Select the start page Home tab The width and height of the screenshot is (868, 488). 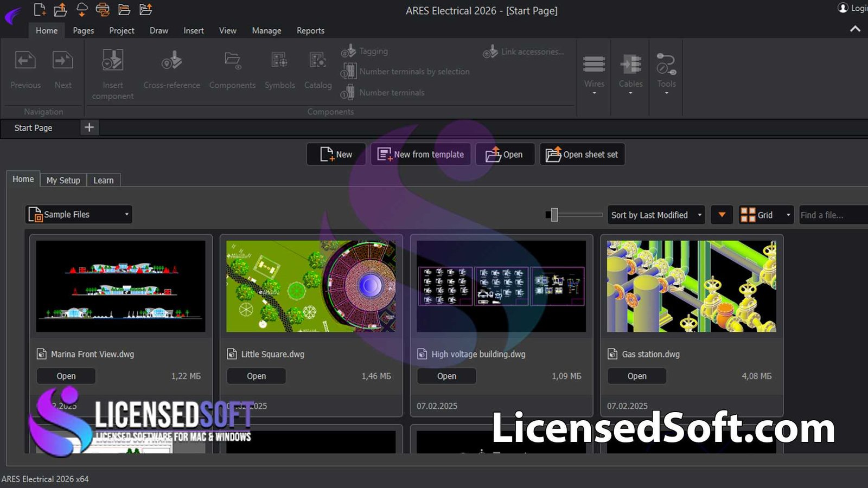click(x=23, y=179)
